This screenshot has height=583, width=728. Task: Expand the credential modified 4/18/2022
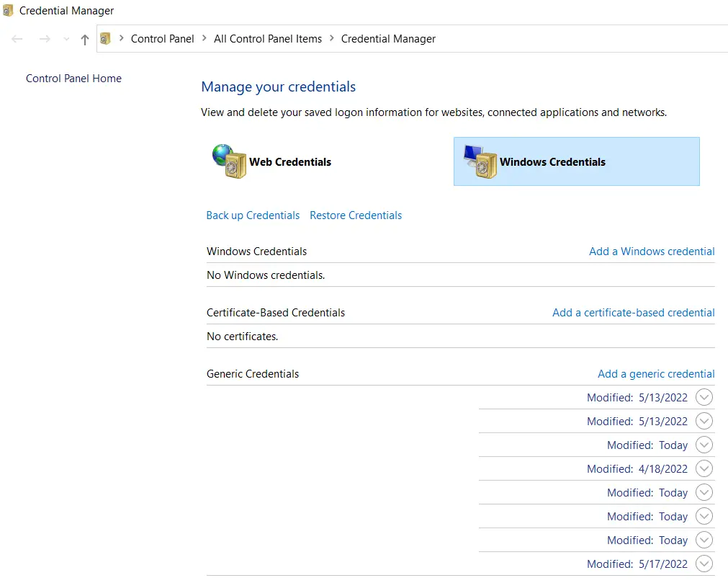click(704, 469)
